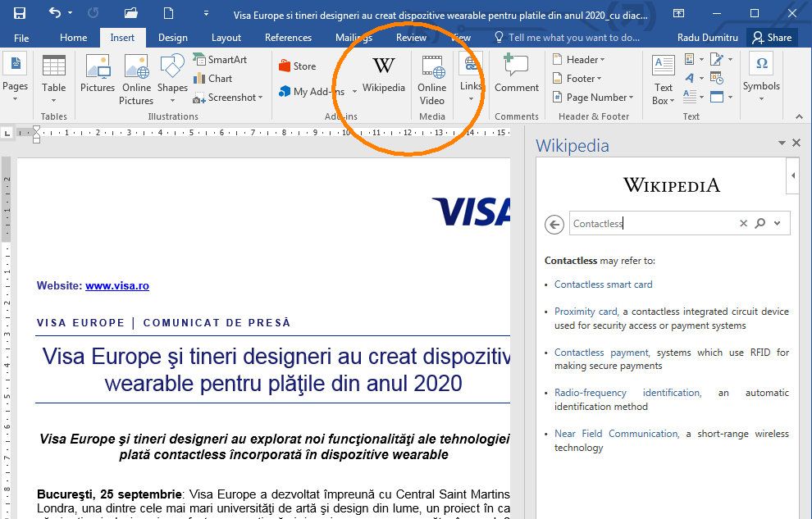Insert a SmartArt graphic
This screenshot has height=519, width=812.
click(x=220, y=60)
